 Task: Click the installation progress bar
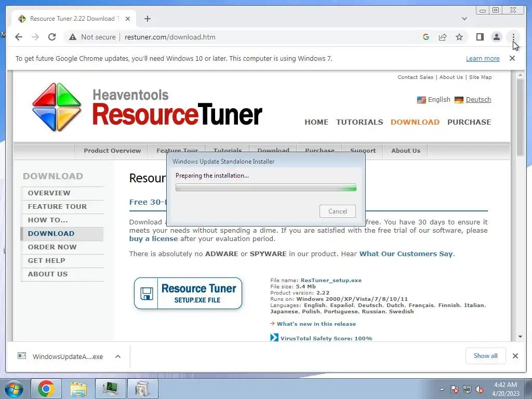(x=266, y=188)
